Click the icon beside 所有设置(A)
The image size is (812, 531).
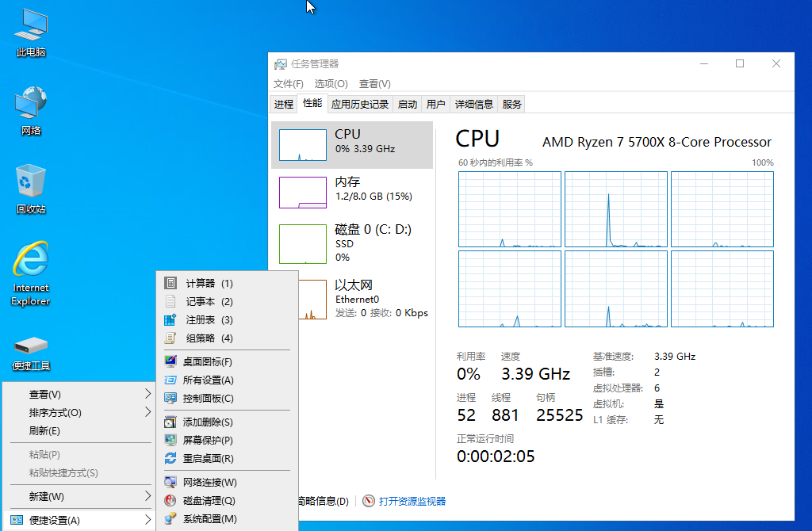point(170,380)
